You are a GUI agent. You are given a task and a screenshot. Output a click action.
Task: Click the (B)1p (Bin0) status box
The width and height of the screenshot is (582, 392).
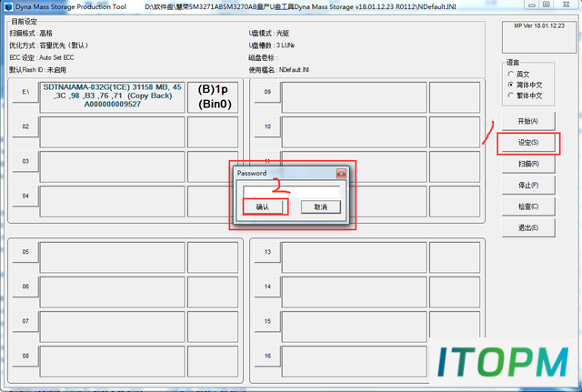[x=213, y=97]
